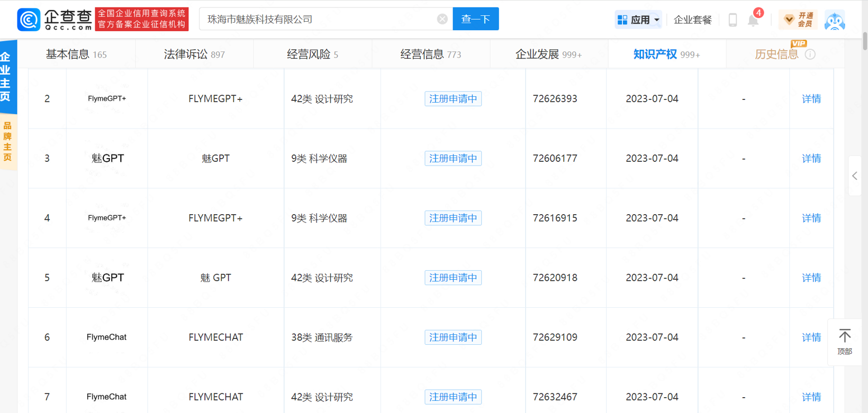View FlymeChat trademark image in row 6
Image resolution: width=868 pixels, height=413 pixels.
coord(106,337)
